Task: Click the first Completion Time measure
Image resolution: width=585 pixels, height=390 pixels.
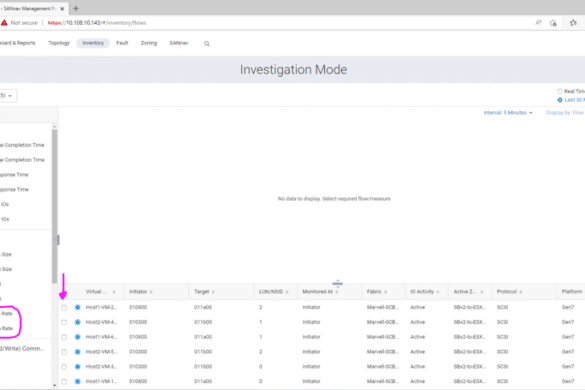Action: point(22,145)
